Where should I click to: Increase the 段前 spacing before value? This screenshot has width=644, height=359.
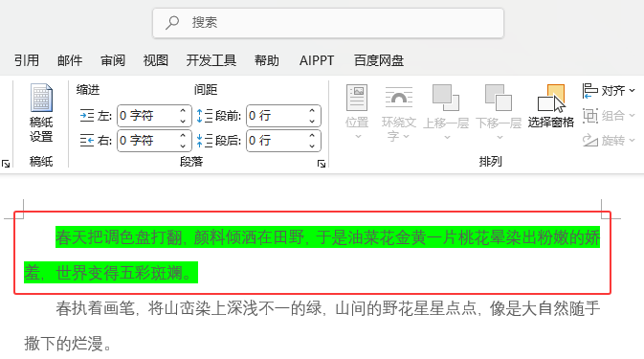pyautogui.click(x=312, y=111)
